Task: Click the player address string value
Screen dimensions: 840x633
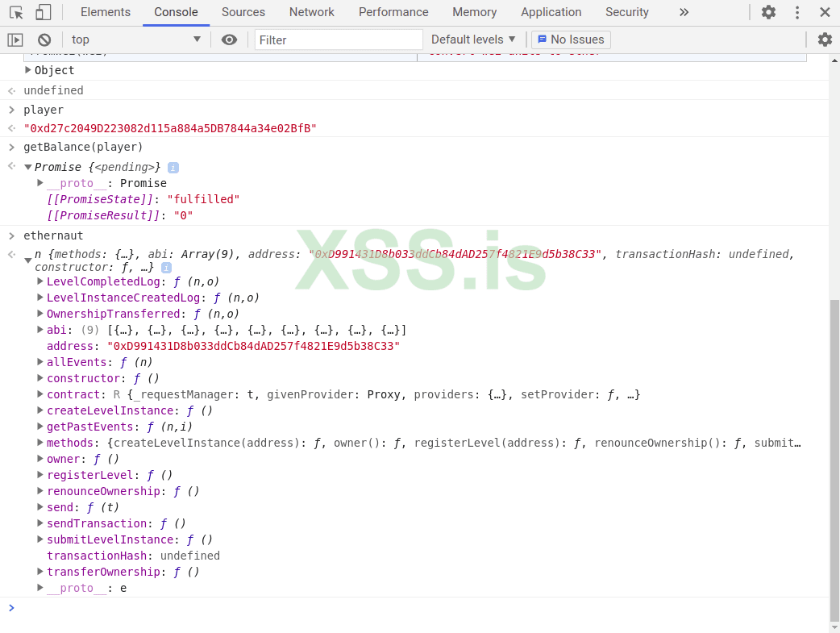Action: [x=170, y=129]
